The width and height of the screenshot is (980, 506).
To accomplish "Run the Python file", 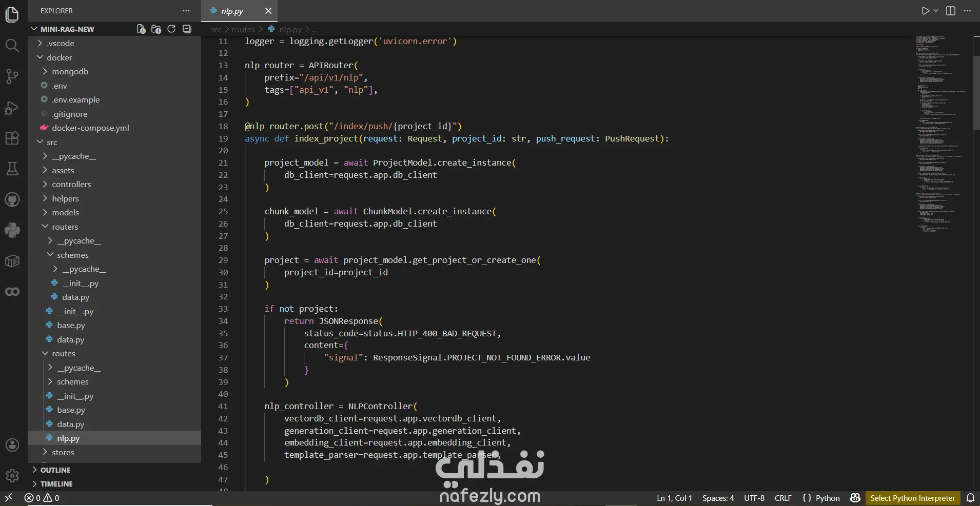I will click(925, 11).
